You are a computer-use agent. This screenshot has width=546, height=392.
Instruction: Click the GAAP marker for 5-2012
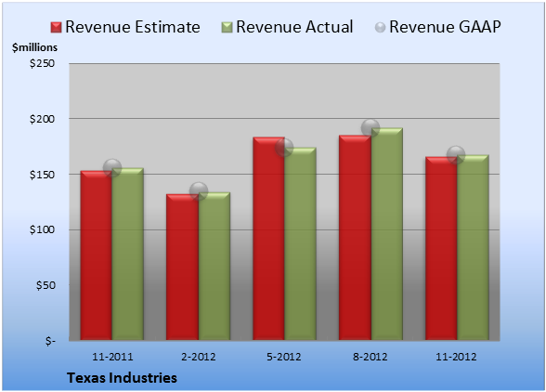pyautogui.click(x=284, y=148)
